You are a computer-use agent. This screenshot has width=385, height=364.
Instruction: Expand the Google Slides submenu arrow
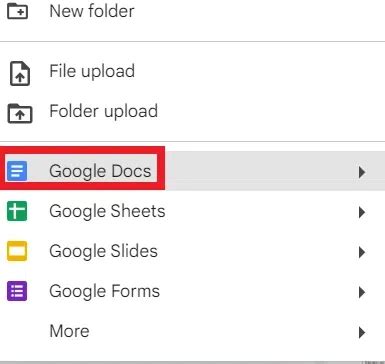tap(362, 252)
